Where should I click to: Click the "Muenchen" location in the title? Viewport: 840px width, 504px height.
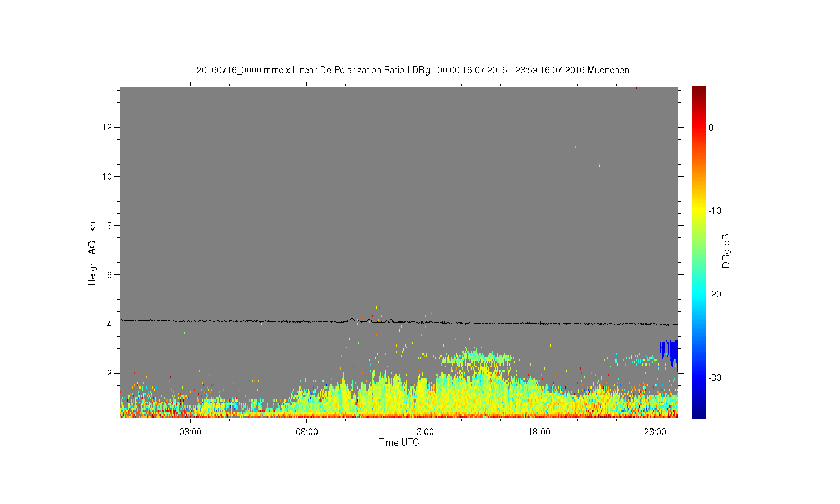(x=608, y=71)
